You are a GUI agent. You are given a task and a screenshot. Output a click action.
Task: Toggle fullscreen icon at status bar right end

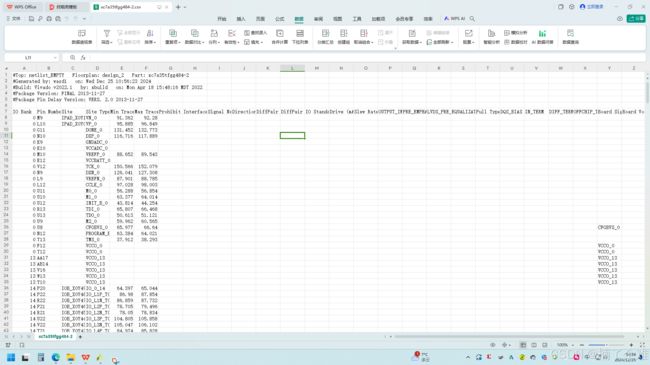642,345
